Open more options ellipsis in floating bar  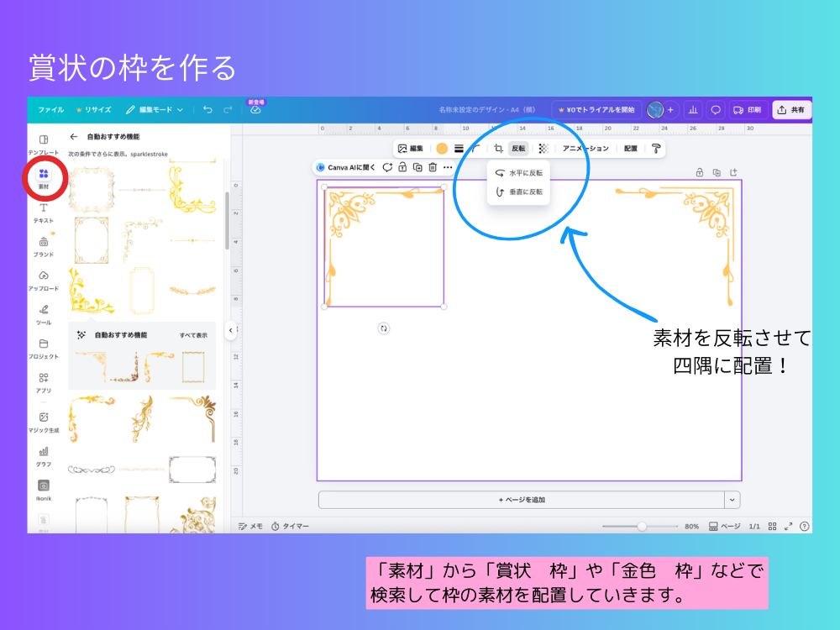coord(448,167)
